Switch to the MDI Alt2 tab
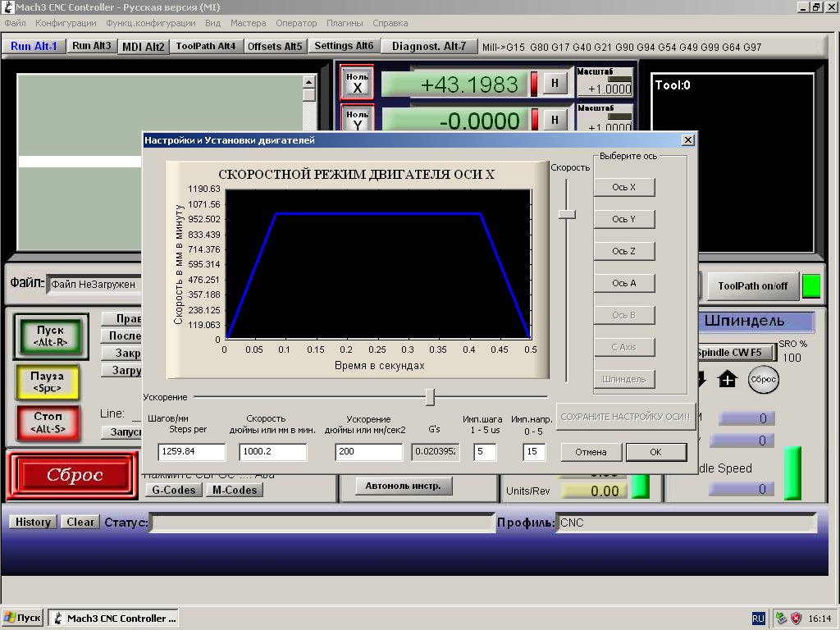This screenshot has width=840, height=630. click(x=144, y=47)
